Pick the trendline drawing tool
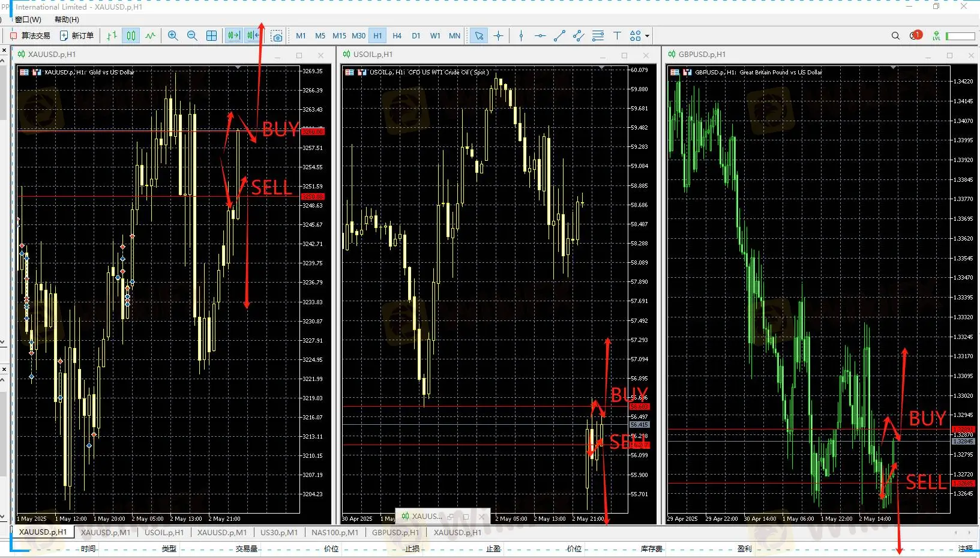Screen dimensions: 980x558 pos(559,36)
